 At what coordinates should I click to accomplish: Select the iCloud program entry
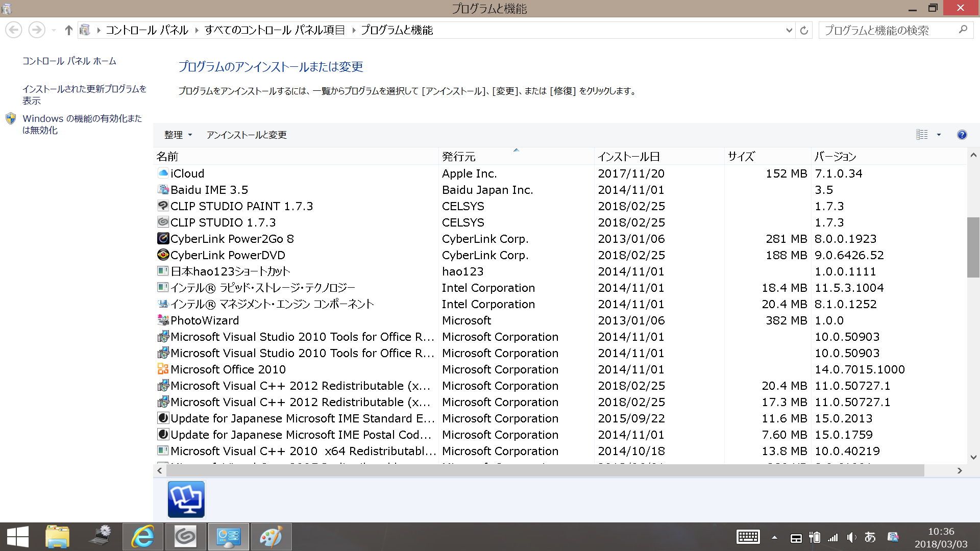click(187, 173)
